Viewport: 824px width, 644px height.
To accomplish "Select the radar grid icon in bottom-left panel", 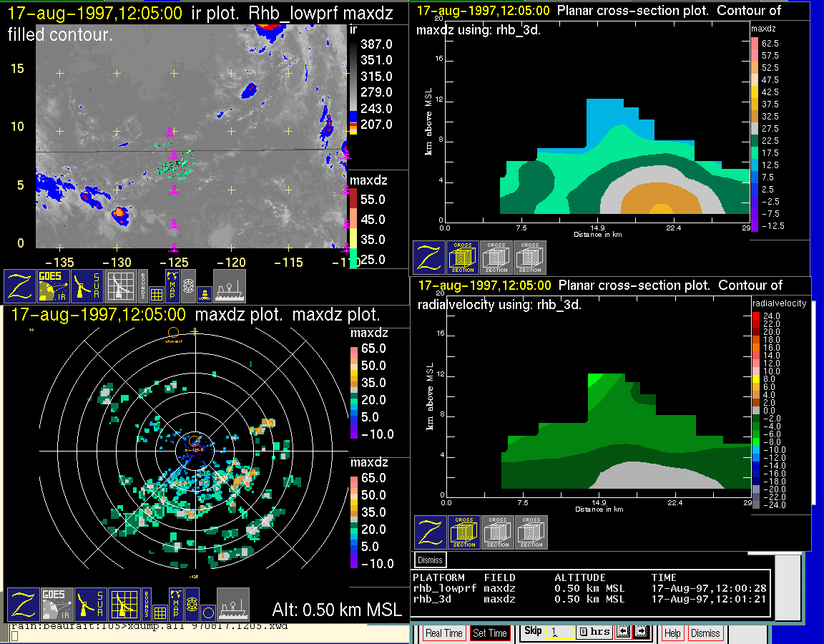I will 123,605.
